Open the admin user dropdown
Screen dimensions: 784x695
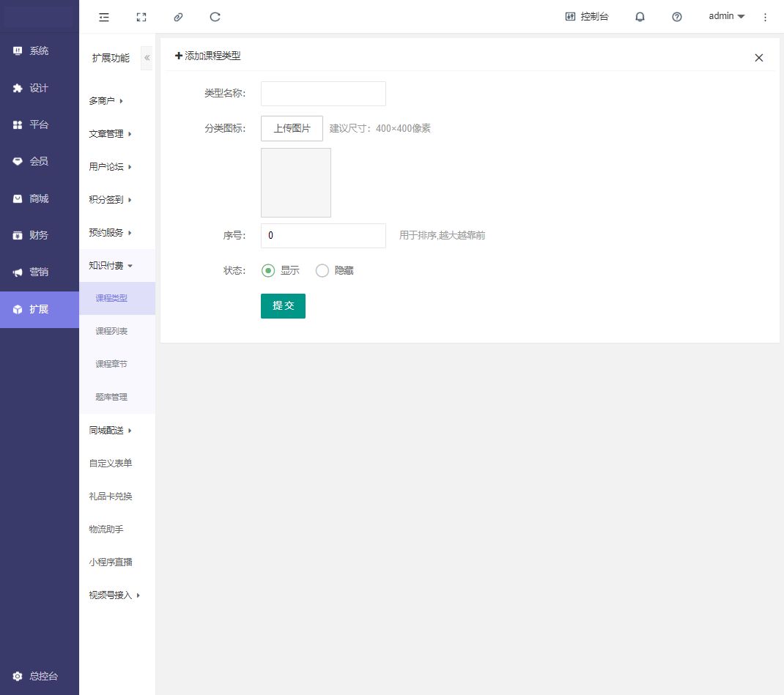coord(726,16)
